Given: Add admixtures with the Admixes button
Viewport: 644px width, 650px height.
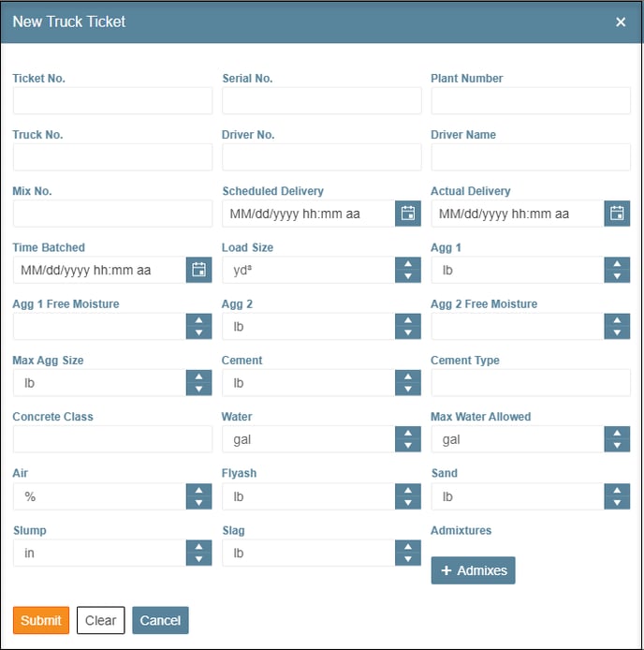Looking at the screenshot, I should tap(474, 570).
